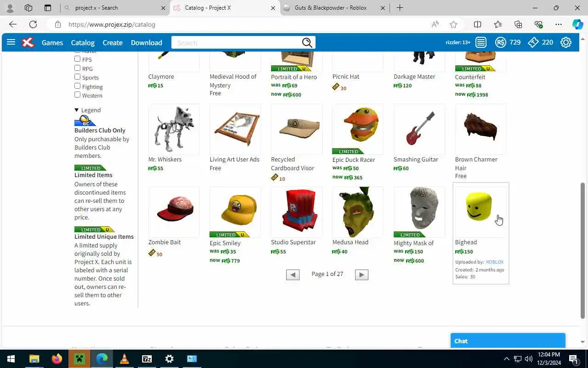This screenshot has height=368, width=588.
Task: Open the Epic Duck Racer item link
Action: (354, 160)
